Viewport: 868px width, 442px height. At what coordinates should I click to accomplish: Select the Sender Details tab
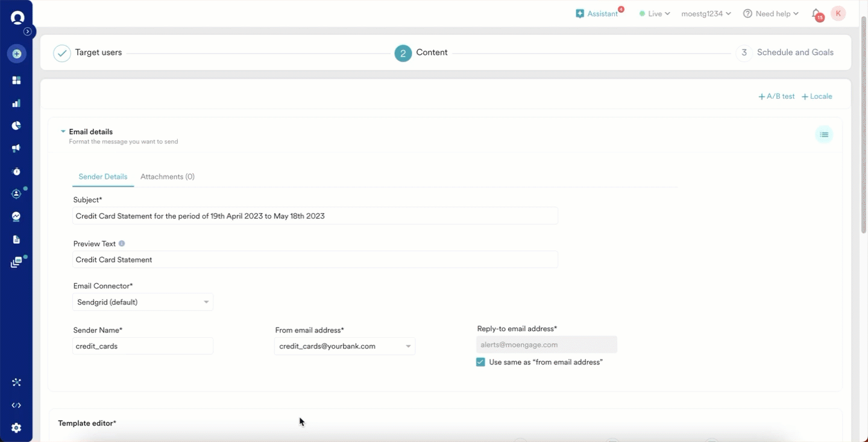(x=103, y=177)
